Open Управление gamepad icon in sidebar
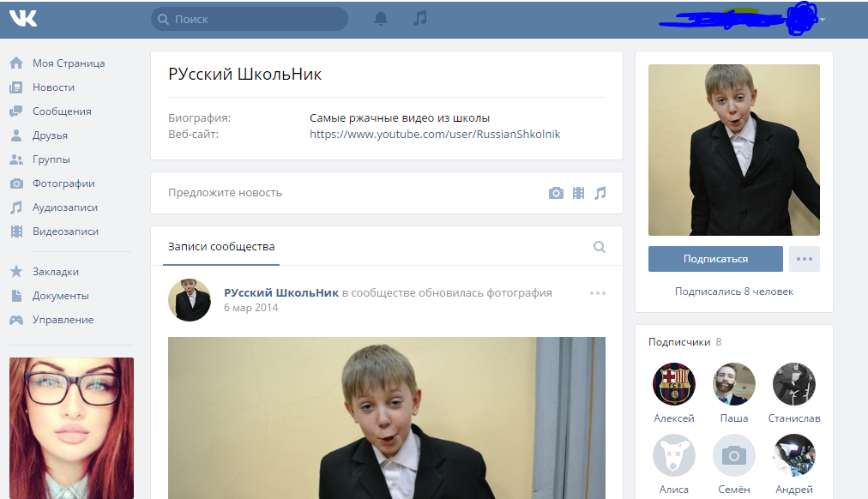 tap(16, 320)
